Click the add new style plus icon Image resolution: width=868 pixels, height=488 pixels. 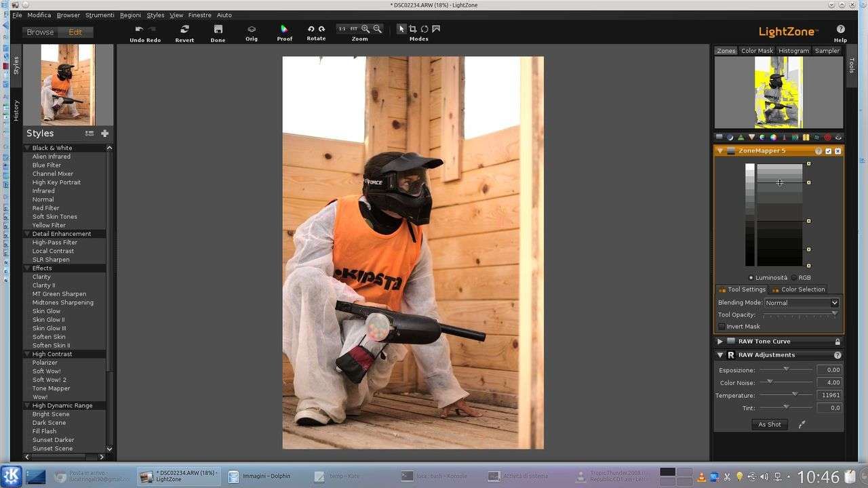click(104, 134)
